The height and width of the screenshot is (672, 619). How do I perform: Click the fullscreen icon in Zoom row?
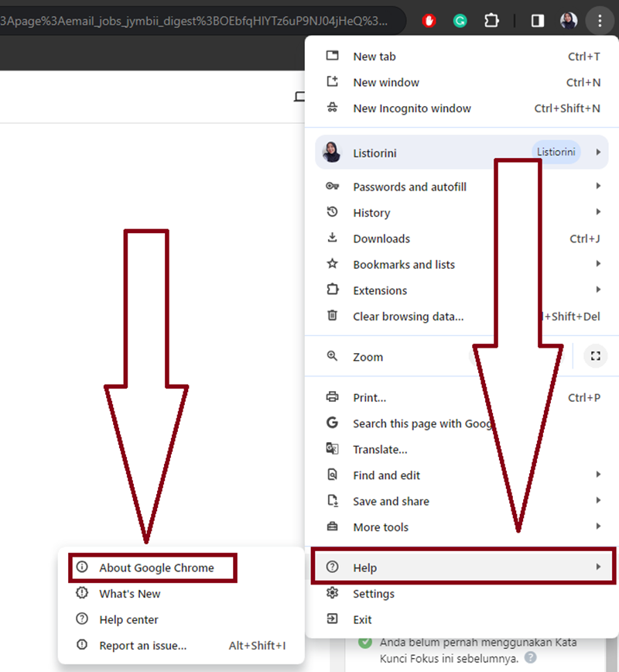(x=596, y=355)
